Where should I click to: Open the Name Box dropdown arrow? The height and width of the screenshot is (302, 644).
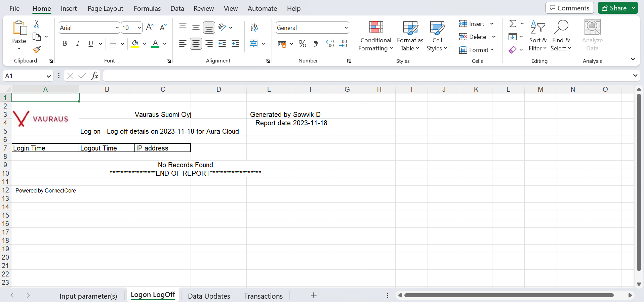tap(48, 76)
